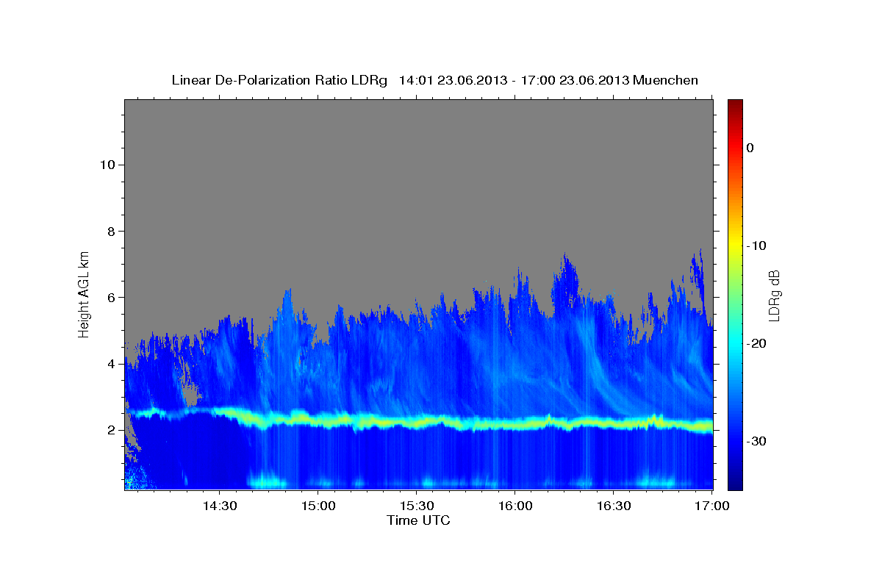This screenshot has width=882, height=588.
Task: Click the colorbar value label 0
Action: click(750, 148)
